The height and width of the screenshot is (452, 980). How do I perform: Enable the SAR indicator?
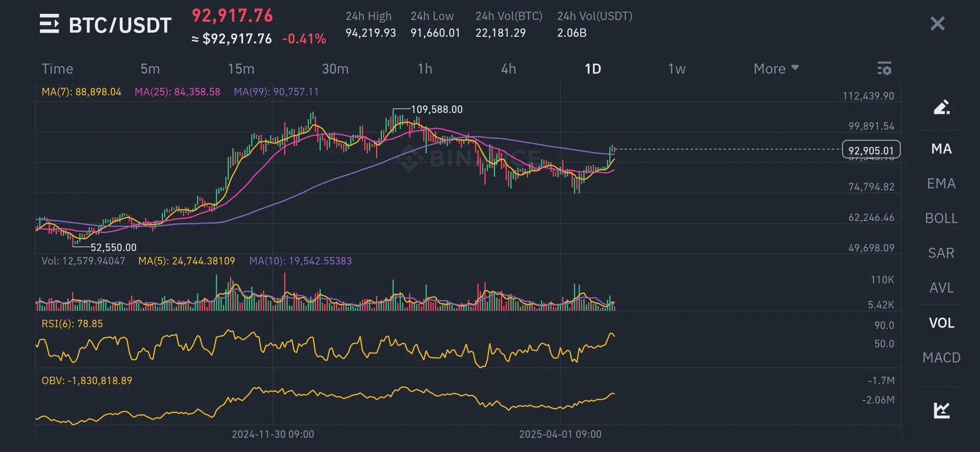point(941,253)
